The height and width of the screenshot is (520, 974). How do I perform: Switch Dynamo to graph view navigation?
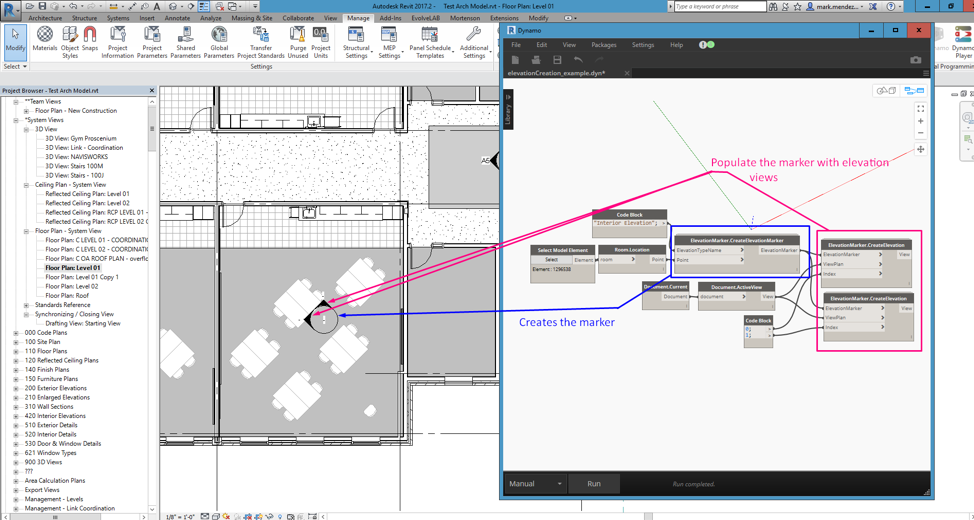click(914, 91)
